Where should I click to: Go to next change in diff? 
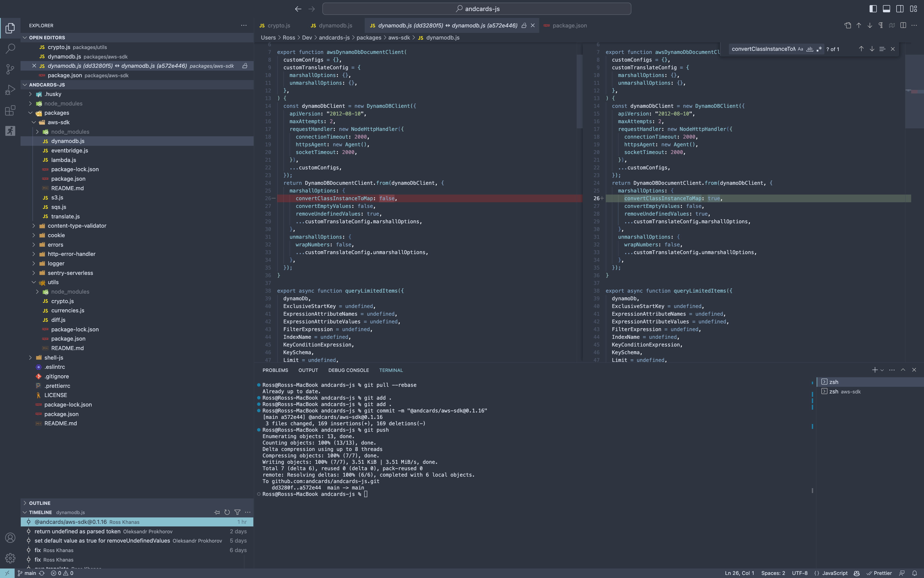pos(870,25)
